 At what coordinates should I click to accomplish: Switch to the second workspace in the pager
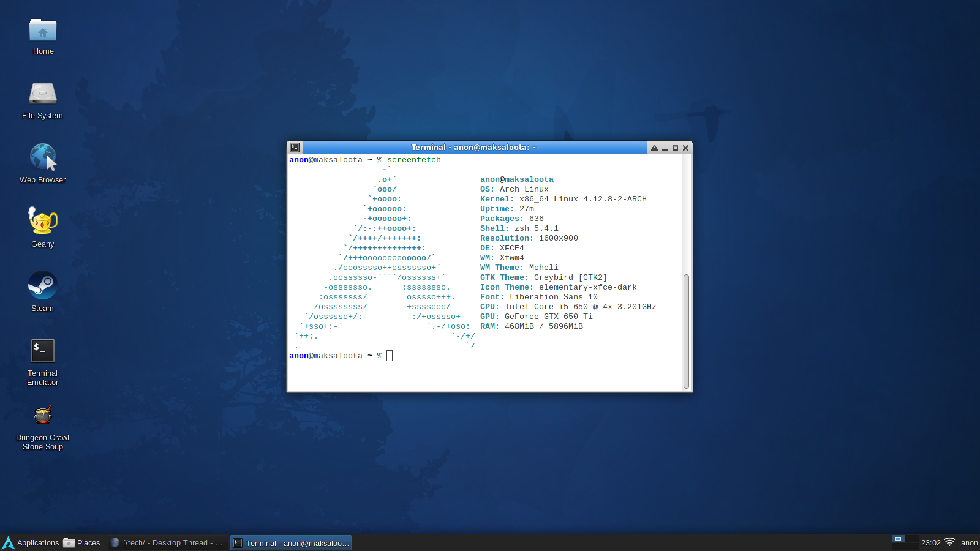click(x=911, y=539)
